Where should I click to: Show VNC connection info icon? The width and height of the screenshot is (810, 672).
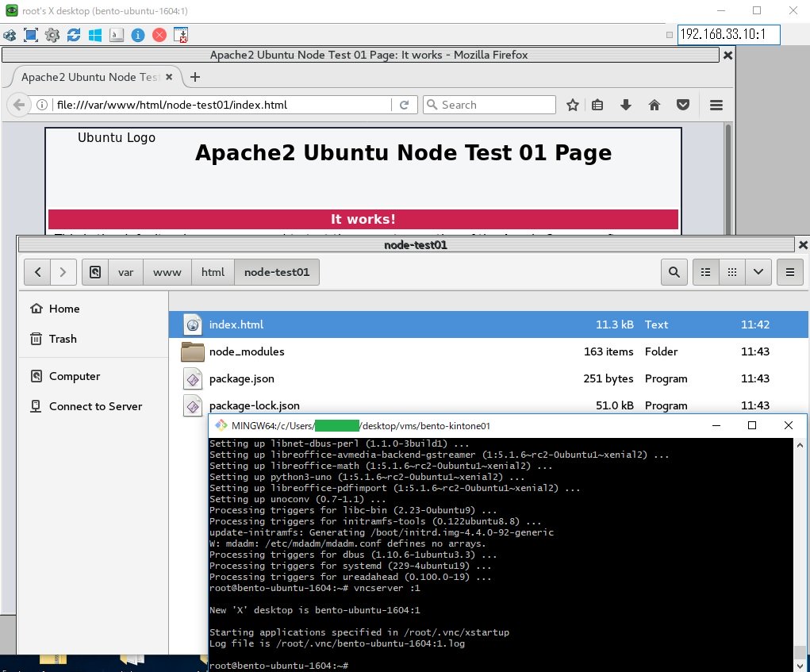click(x=138, y=35)
